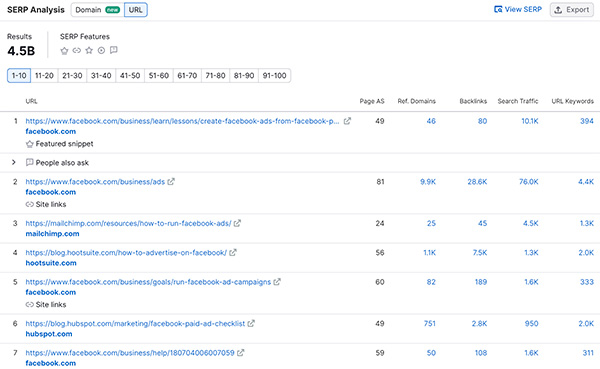Open external link icon for mailchimp URL
The height and width of the screenshot is (369, 600).
(x=237, y=223)
